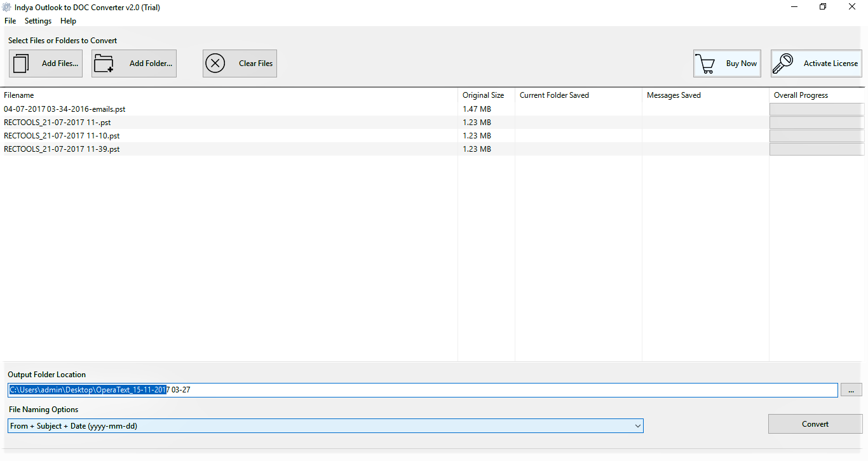The height and width of the screenshot is (461, 868).
Task: Click the 1.23 MB size of RECTOOLS 11-10.pst
Action: tap(477, 136)
